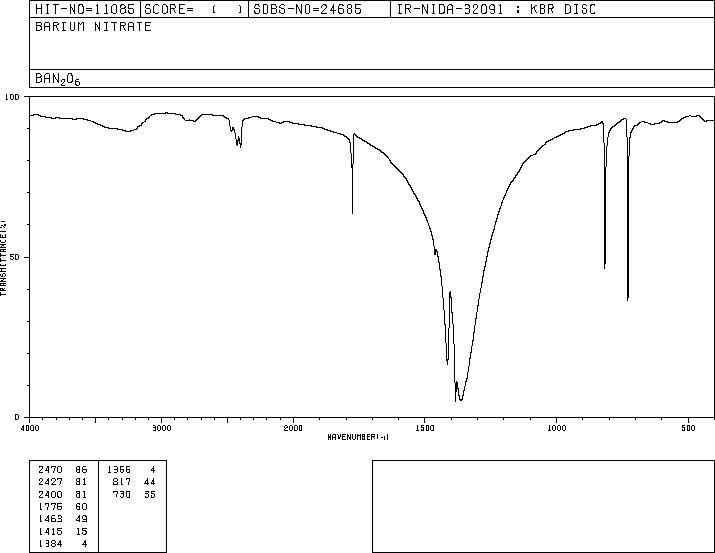Click the 1500 wavenumber axis label
The width and height of the screenshot is (715, 553).
coord(425,428)
